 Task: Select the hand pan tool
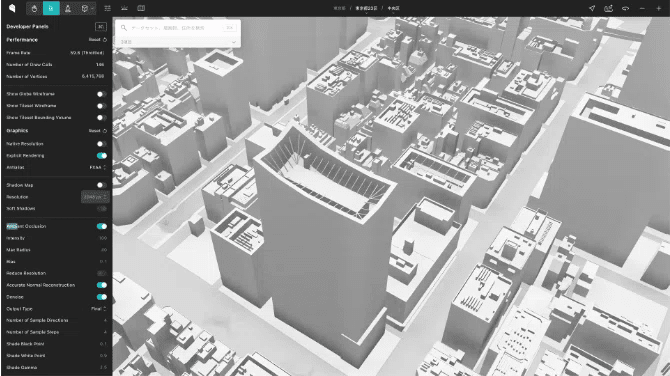pyautogui.click(x=34, y=8)
